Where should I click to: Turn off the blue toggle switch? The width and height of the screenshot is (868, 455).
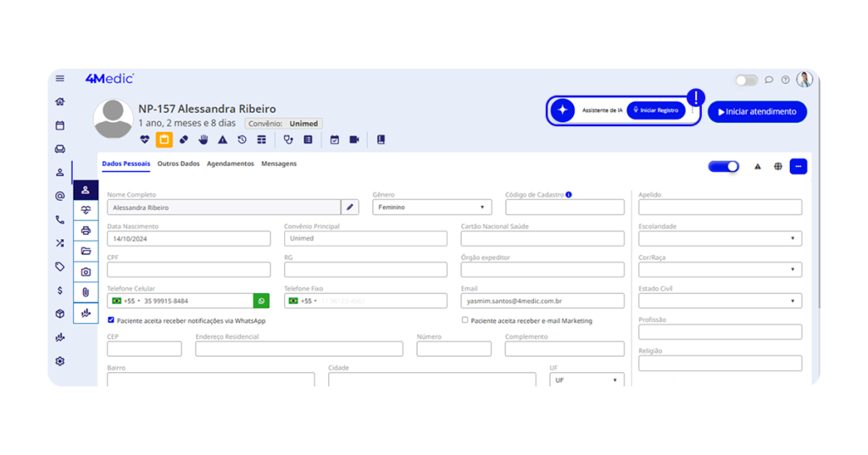coord(723,167)
